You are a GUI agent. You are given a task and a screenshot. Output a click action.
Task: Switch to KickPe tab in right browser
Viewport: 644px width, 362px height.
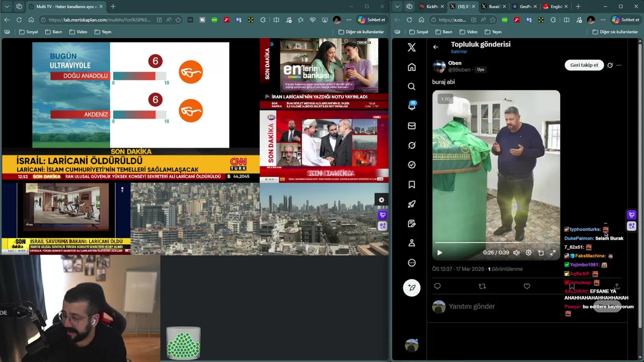tap(431, 7)
